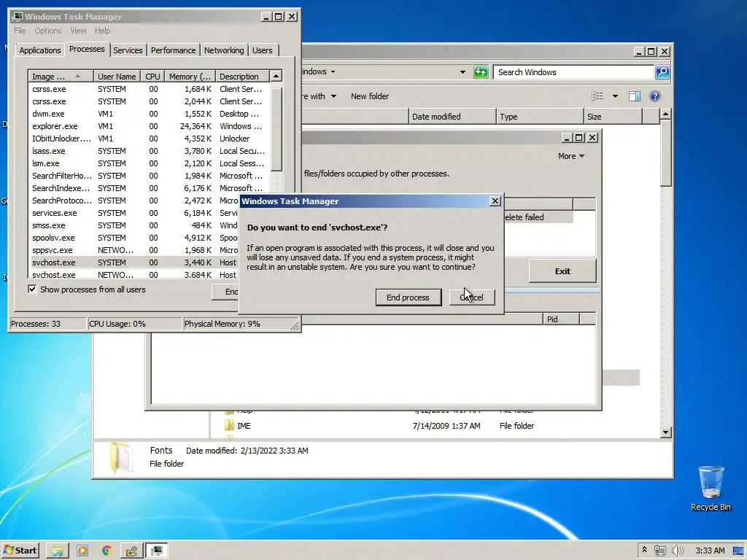Screen dimensions: 747x560
Task: Select services.exe process row
Action: (134, 213)
